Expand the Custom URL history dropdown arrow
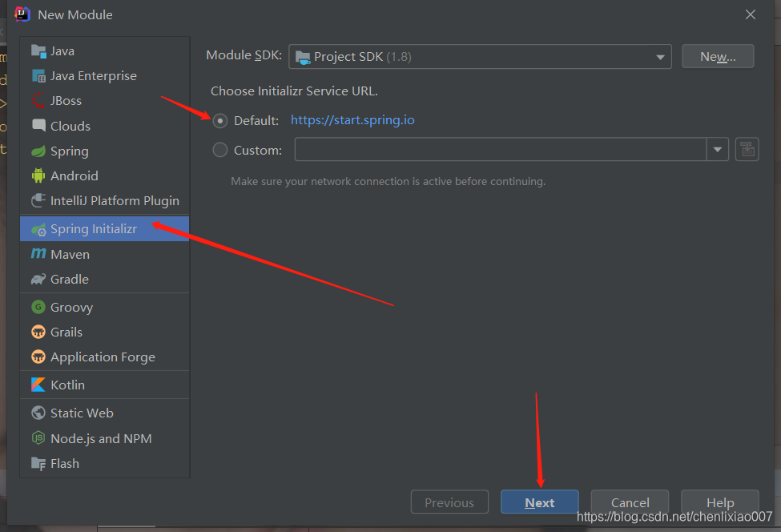 [718, 150]
